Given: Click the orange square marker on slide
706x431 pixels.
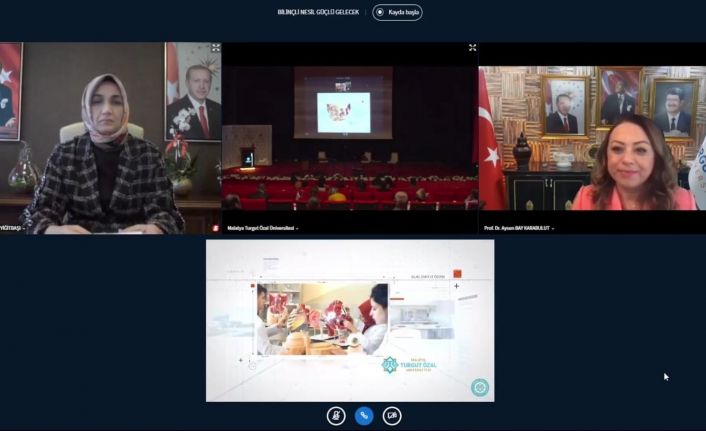Looking at the screenshot, I should [x=457, y=273].
